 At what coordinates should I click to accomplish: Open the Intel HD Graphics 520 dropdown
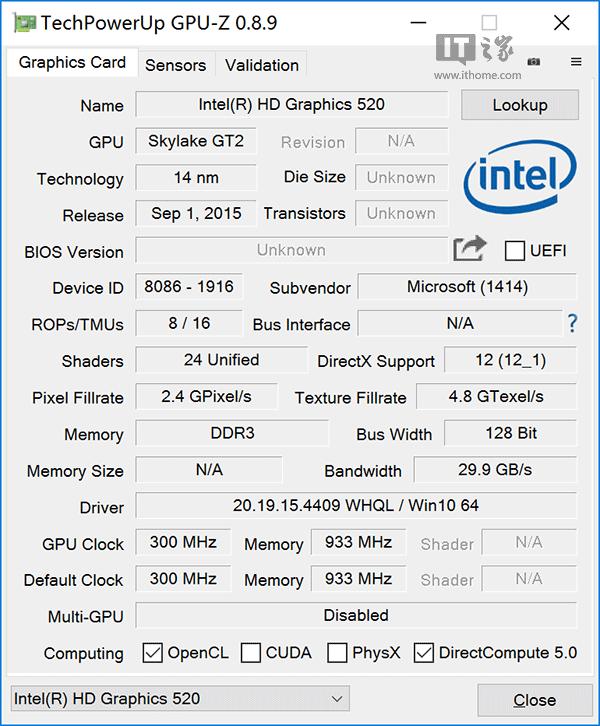coord(180,699)
